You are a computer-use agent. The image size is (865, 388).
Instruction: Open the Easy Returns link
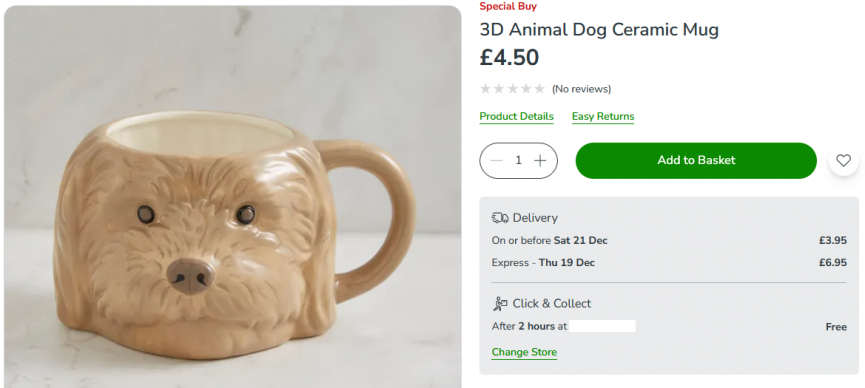[603, 116]
